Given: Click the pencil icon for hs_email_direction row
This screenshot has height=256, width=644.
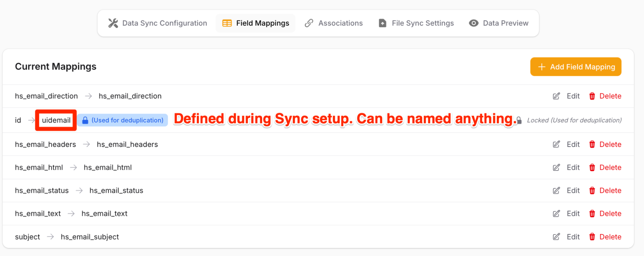Looking at the screenshot, I should tap(556, 96).
